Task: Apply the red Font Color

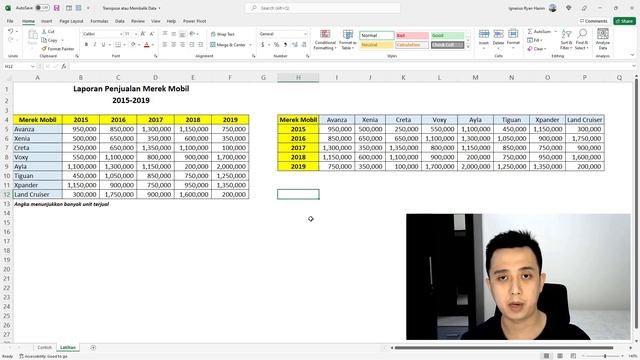Action: 147,44
